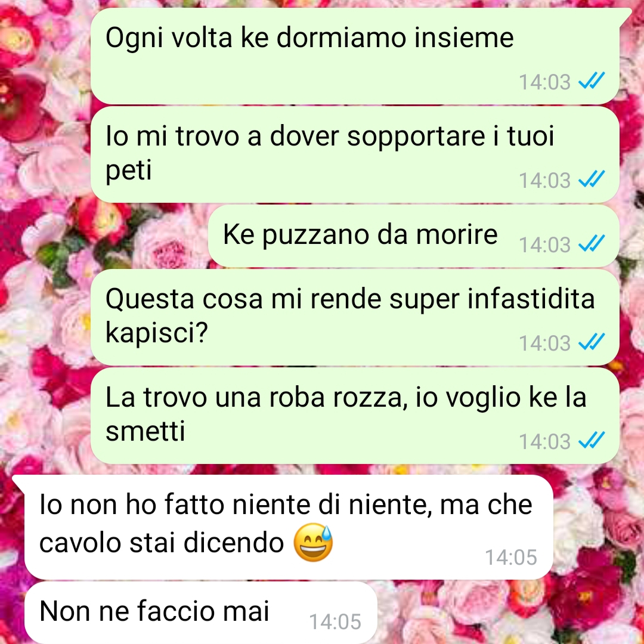Tap 14:05 timestamp on 'cavolo stai dicendo' message

pyautogui.click(x=511, y=558)
